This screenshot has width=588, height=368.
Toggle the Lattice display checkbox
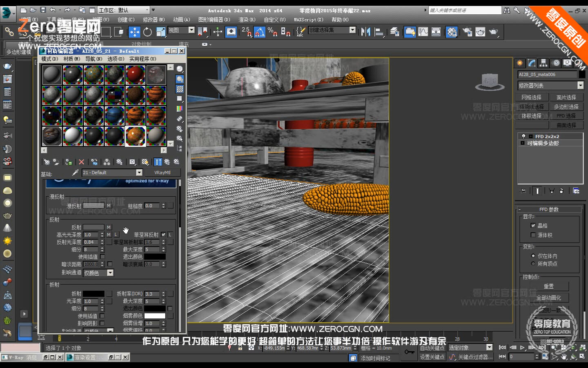click(533, 225)
